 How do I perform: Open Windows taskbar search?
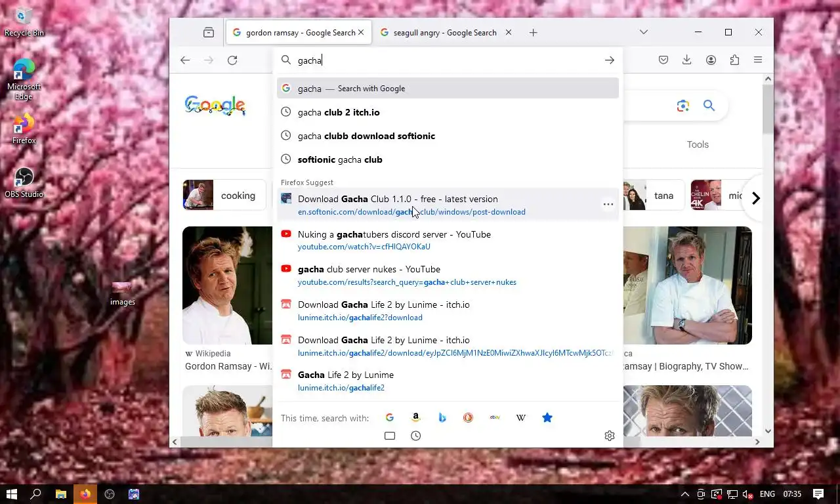tap(36, 494)
